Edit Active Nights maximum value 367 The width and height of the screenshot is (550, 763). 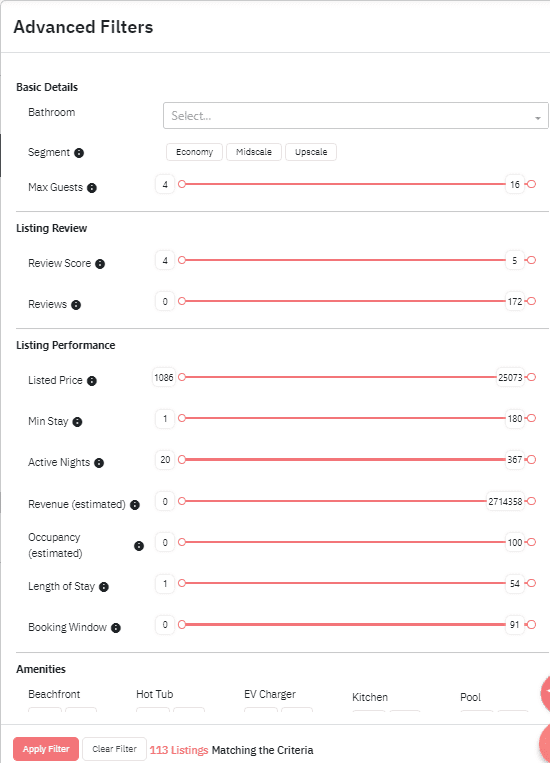tap(514, 460)
